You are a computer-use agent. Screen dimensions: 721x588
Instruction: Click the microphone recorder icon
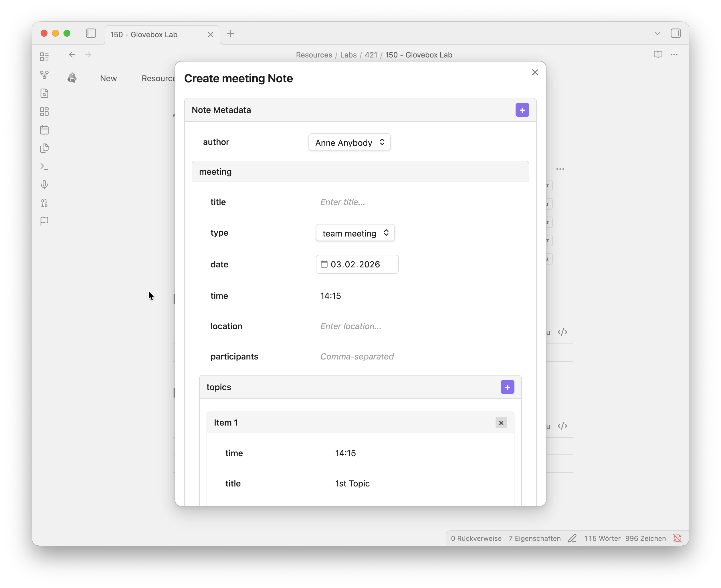coord(44,184)
